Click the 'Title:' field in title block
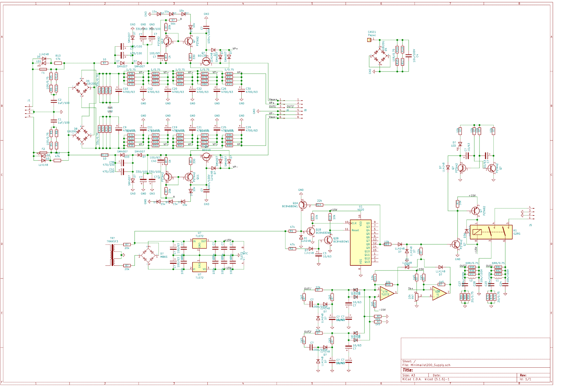Screen dimensions: 566x392 [408, 370]
